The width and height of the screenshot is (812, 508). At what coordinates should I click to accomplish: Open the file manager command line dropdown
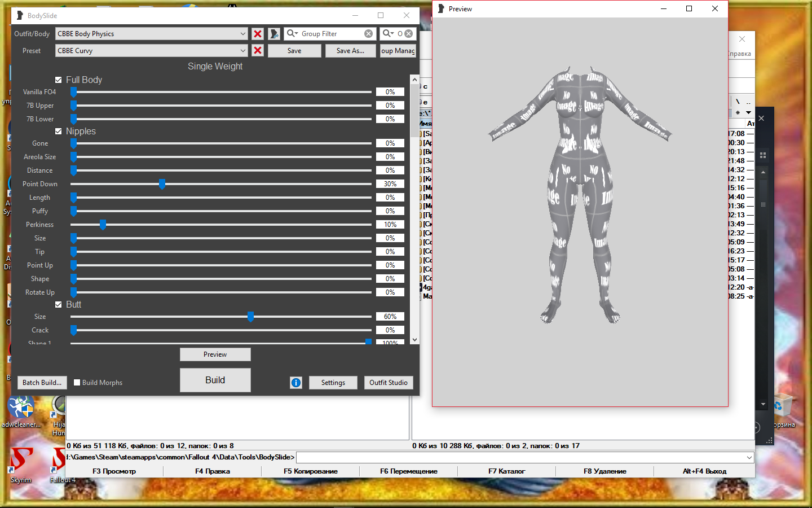(x=749, y=457)
